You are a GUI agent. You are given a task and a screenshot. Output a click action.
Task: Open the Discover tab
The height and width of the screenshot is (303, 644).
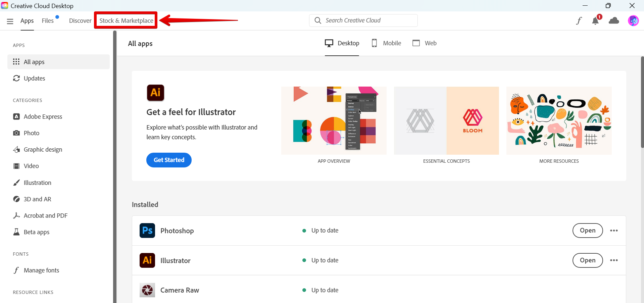pyautogui.click(x=80, y=21)
